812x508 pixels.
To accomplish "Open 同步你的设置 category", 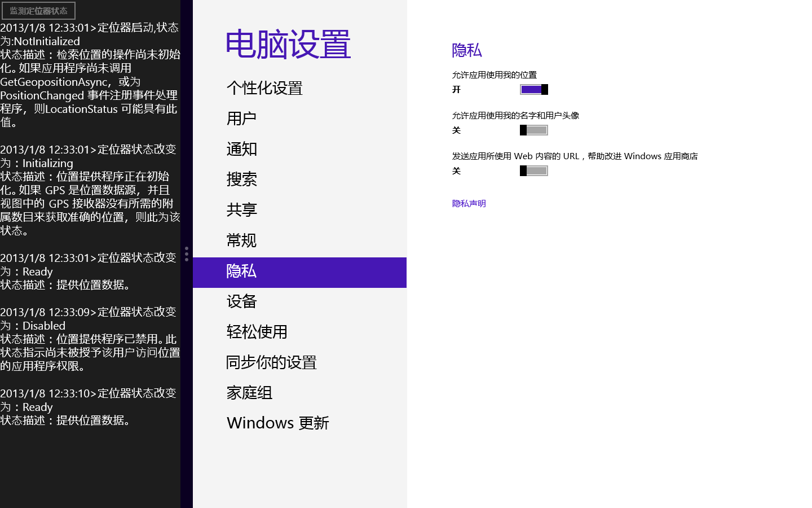I will point(299,362).
